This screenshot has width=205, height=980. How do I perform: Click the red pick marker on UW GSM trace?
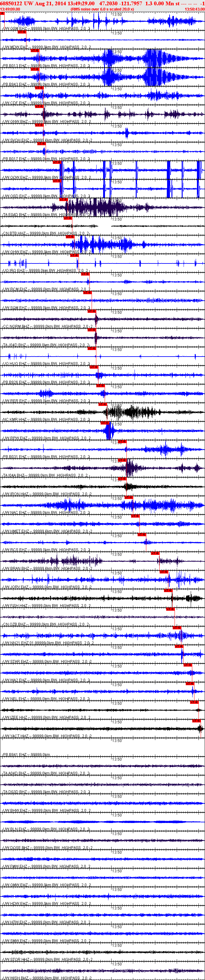2,13
